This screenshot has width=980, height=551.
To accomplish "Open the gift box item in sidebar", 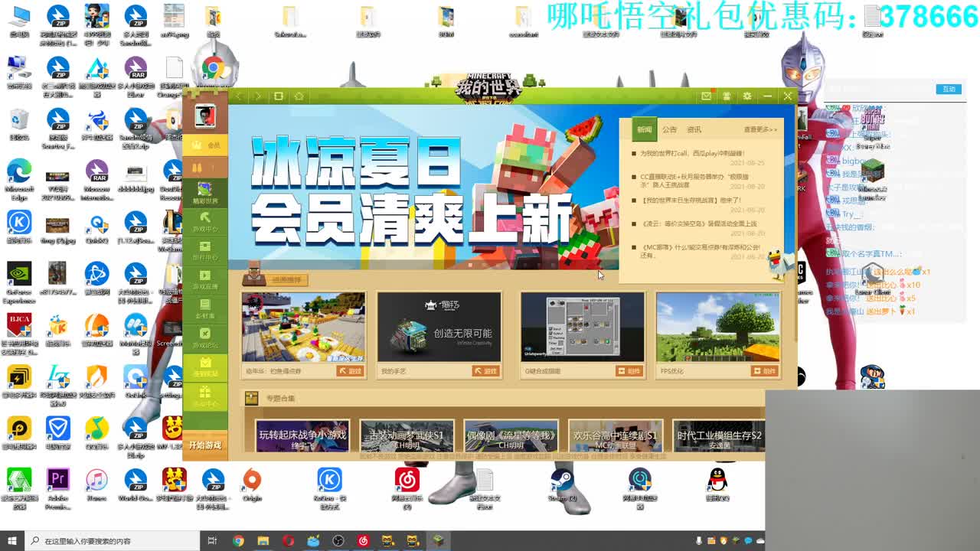I will pyautogui.click(x=205, y=396).
